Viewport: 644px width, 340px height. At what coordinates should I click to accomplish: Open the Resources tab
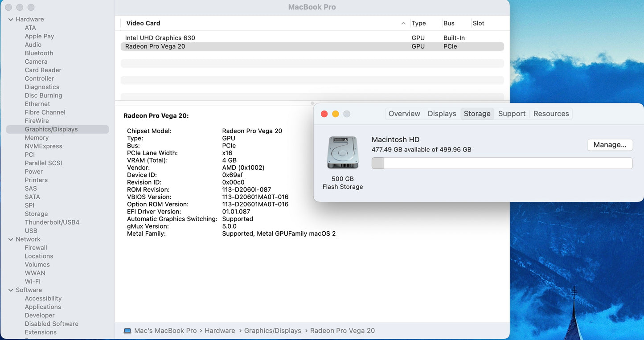point(551,114)
